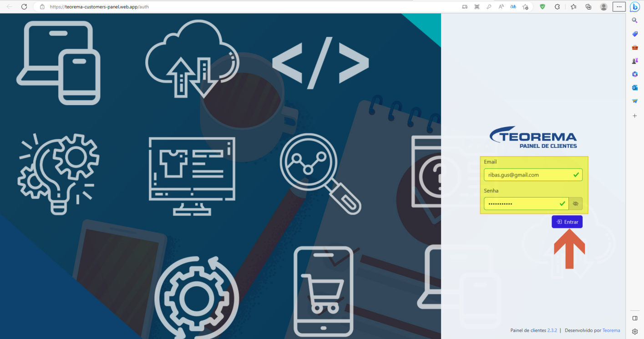Open the Bing chat sidebar button
This screenshot has width=644, height=339.
[635, 7]
